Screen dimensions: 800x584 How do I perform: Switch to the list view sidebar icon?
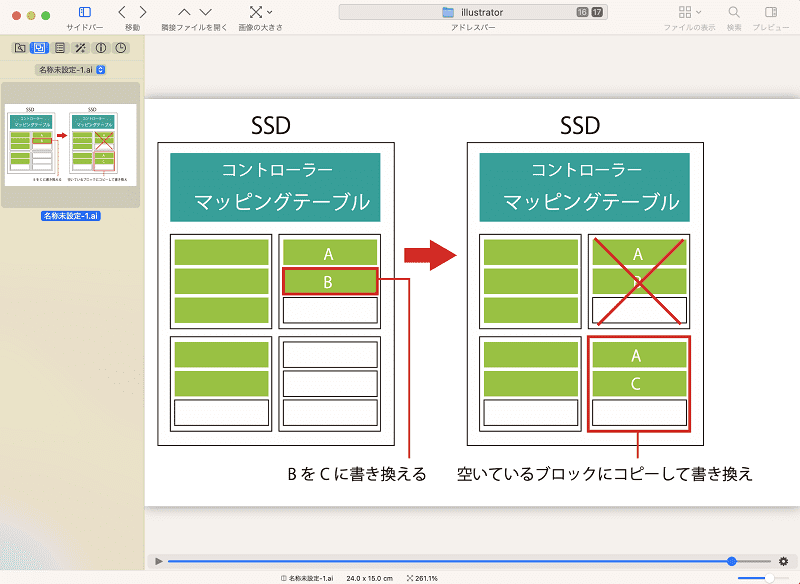point(60,48)
